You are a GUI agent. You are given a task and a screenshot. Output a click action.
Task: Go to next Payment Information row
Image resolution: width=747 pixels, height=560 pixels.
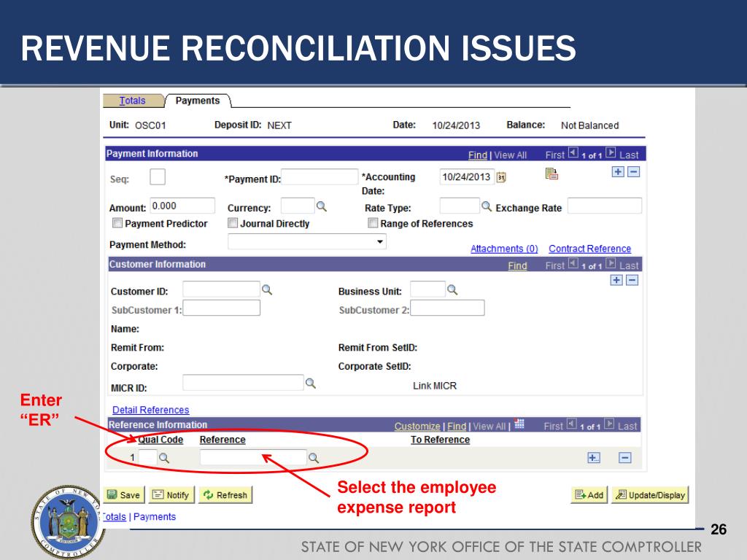(611, 153)
